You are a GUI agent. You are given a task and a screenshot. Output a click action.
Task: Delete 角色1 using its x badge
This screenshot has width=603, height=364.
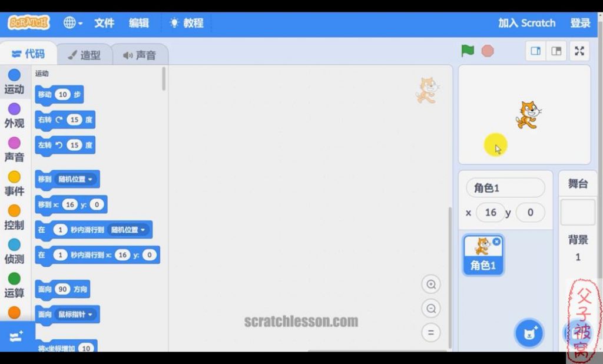(x=496, y=241)
